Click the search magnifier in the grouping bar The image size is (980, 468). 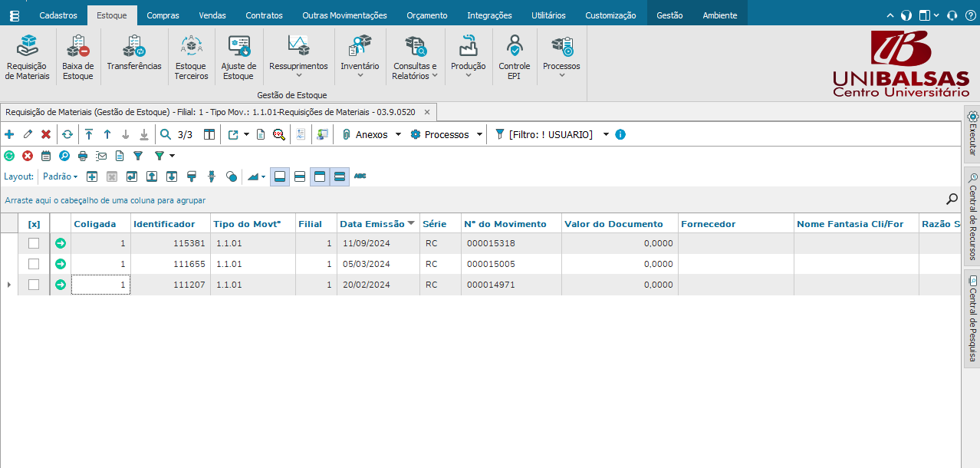tap(952, 199)
